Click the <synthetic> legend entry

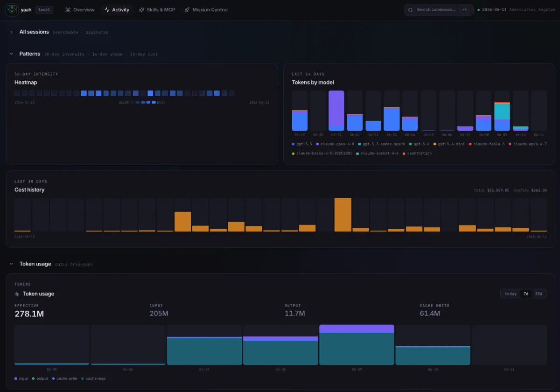417,153
